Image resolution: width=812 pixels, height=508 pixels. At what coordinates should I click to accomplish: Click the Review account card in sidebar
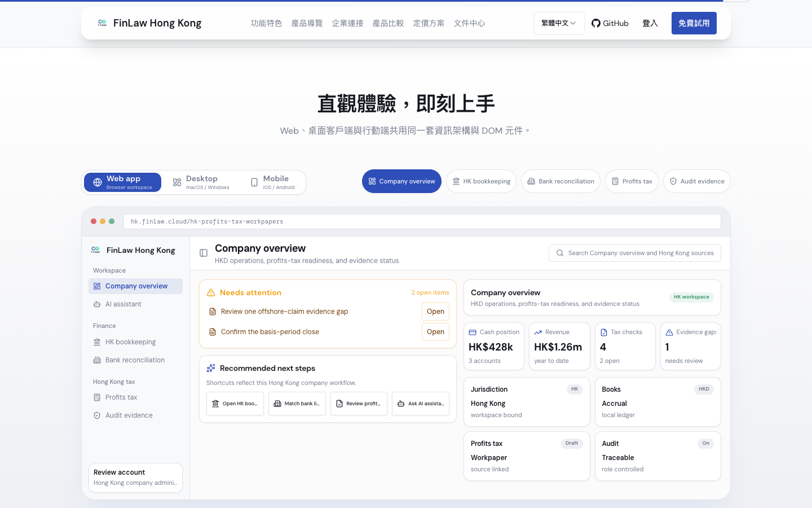tap(135, 478)
